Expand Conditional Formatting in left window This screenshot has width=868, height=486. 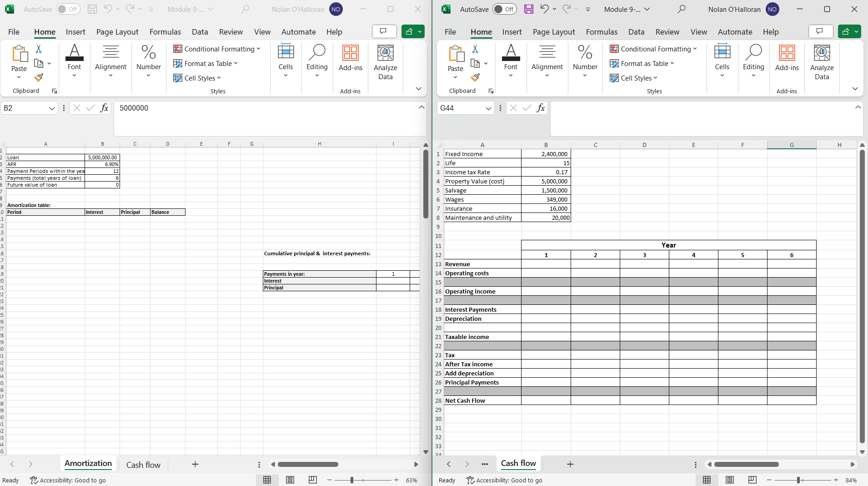217,49
